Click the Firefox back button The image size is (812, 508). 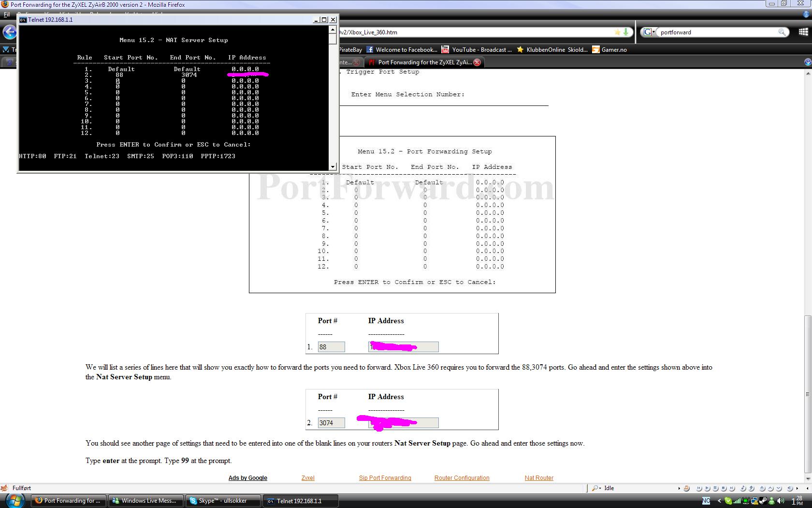click(x=9, y=32)
